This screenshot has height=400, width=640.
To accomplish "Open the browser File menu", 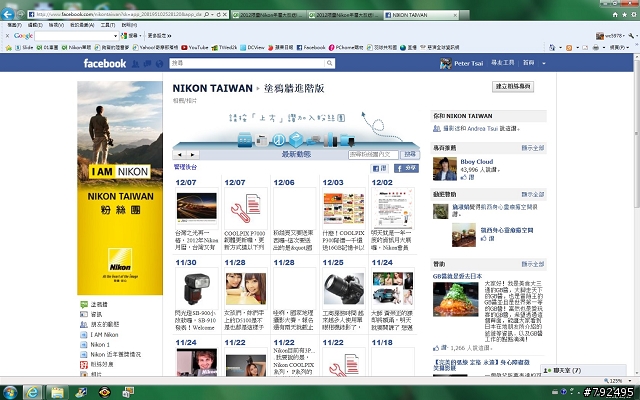I will coord(14,25).
